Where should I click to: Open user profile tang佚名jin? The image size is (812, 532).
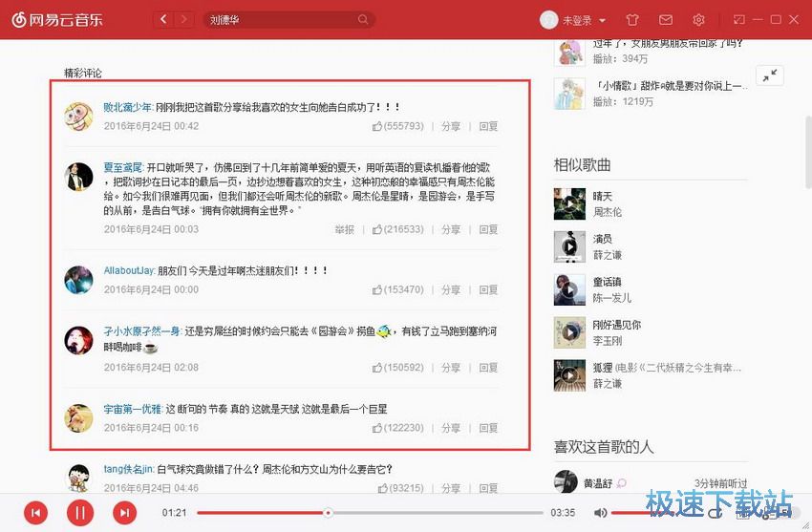coord(128,469)
